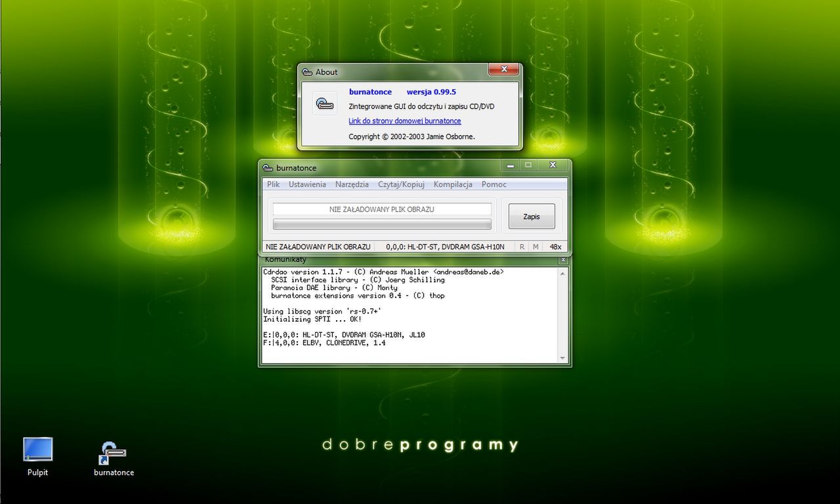Open the Kompilacja menu
The height and width of the screenshot is (504, 840).
[x=453, y=184]
